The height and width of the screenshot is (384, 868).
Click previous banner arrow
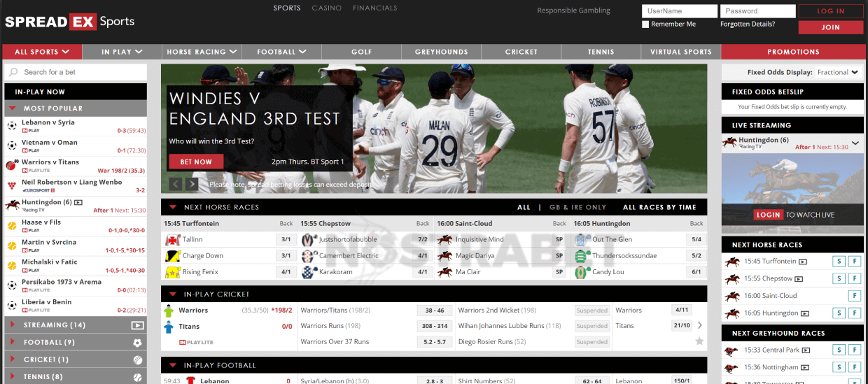click(176, 184)
